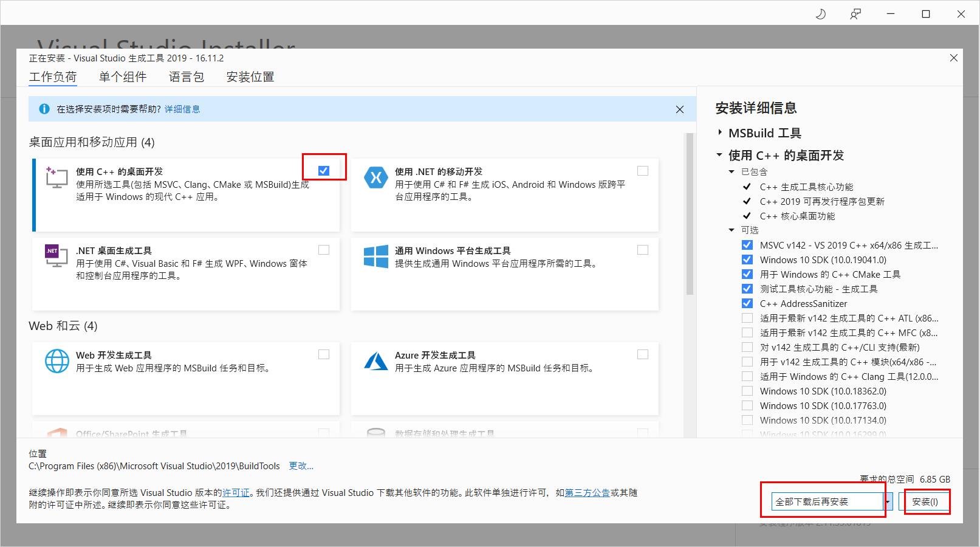Open the 许可证 license link
The image size is (980, 547).
coord(236,493)
